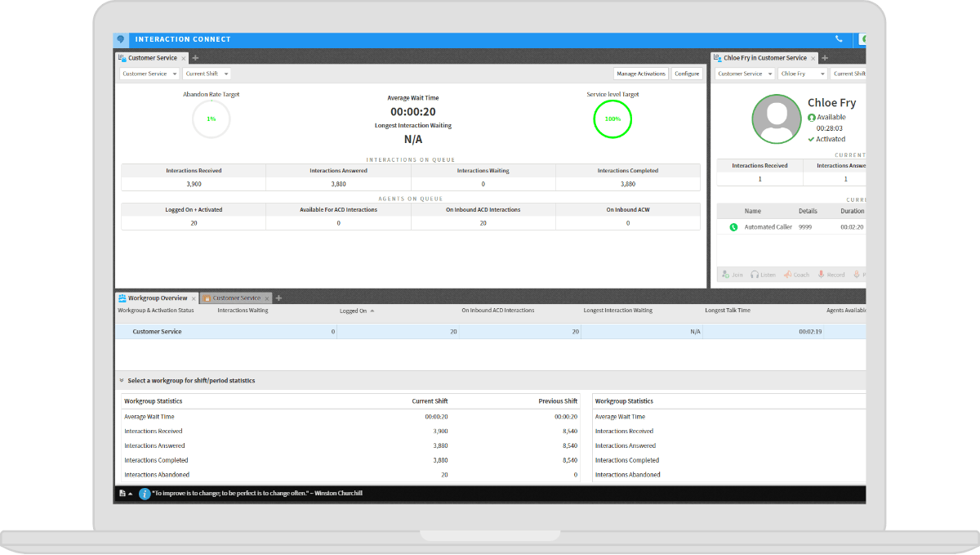Click the Workgroup Overview tab icon
Viewport: 980px width, 555px height.
click(122, 298)
